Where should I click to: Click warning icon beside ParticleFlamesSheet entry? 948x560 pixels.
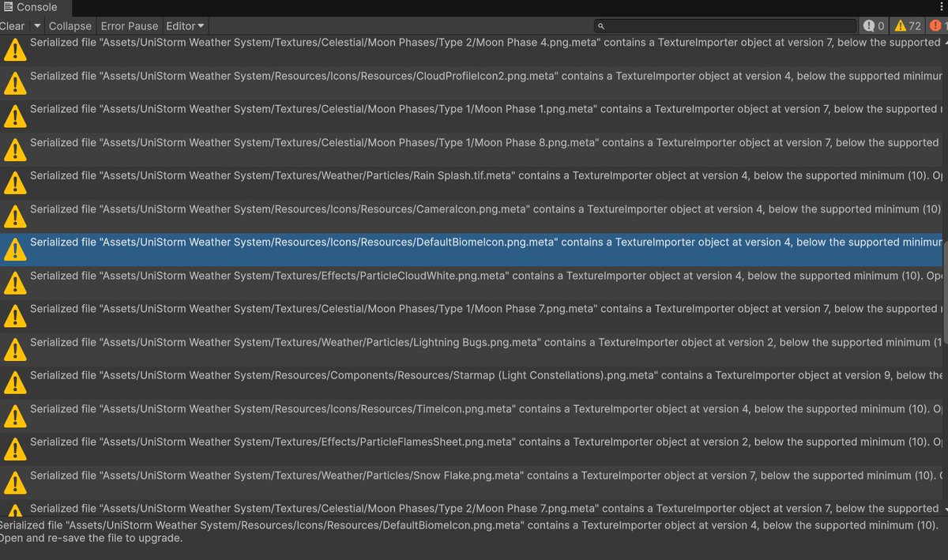(14, 449)
